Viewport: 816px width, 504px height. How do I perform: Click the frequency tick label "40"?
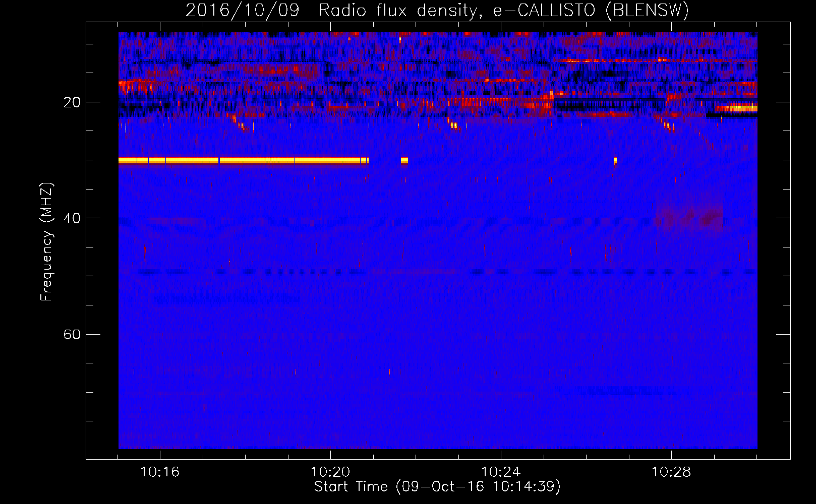coord(72,218)
